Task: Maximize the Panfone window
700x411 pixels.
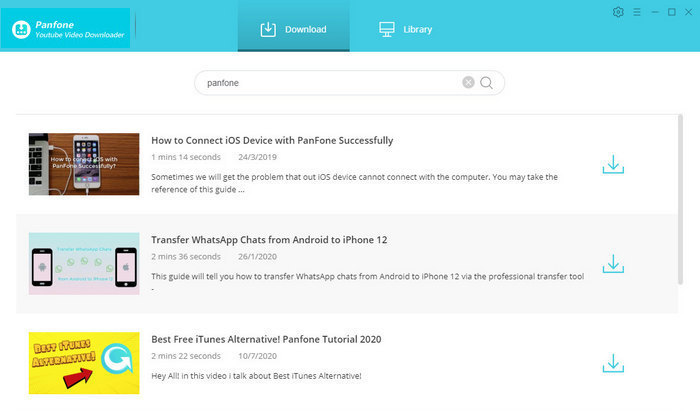Action: click(x=671, y=12)
